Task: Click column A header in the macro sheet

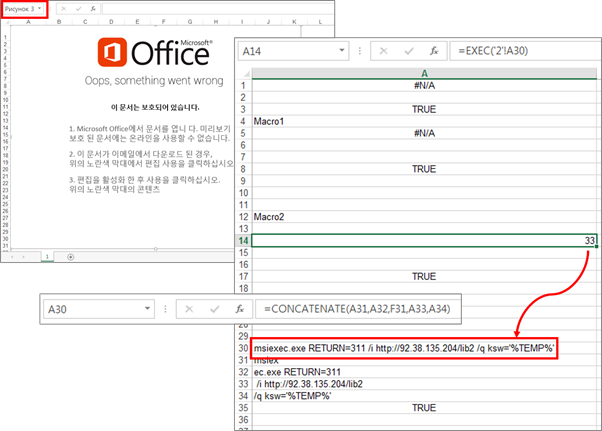Action: tap(425, 72)
